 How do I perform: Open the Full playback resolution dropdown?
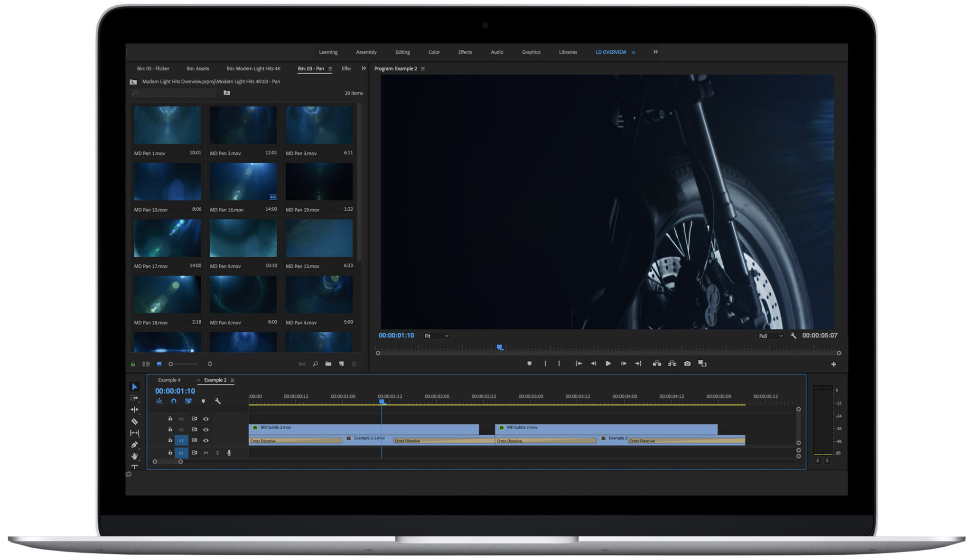[771, 336]
